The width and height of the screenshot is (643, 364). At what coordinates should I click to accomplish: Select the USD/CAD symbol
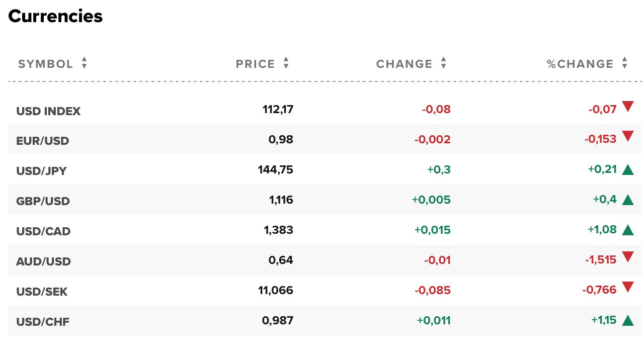[43, 231]
